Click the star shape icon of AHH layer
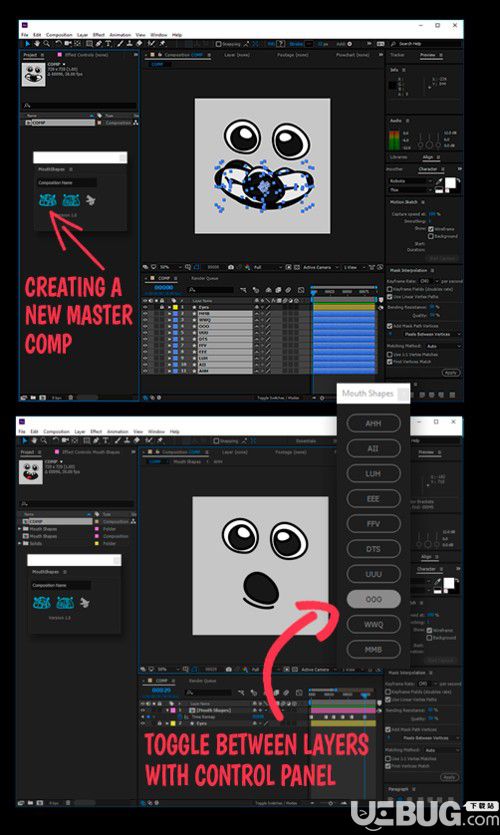This screenshot has width=500, height=835. (194, 371)
